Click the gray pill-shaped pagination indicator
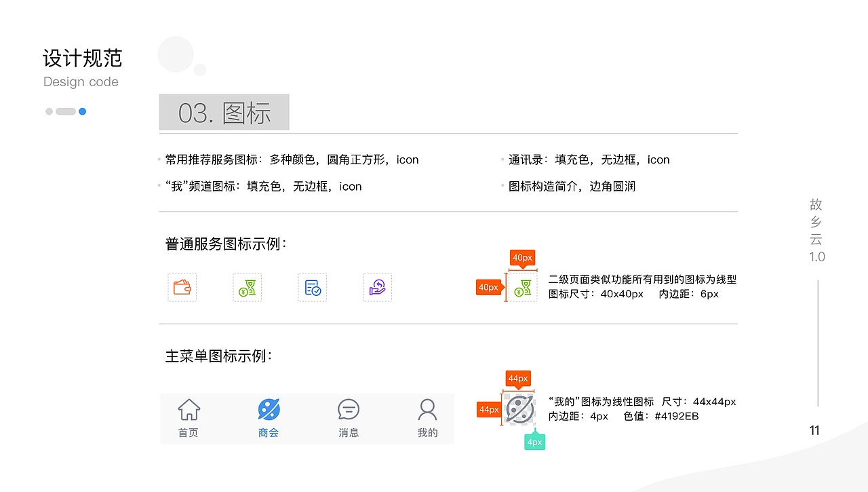 pyautogui.click(x=66, y=111)
